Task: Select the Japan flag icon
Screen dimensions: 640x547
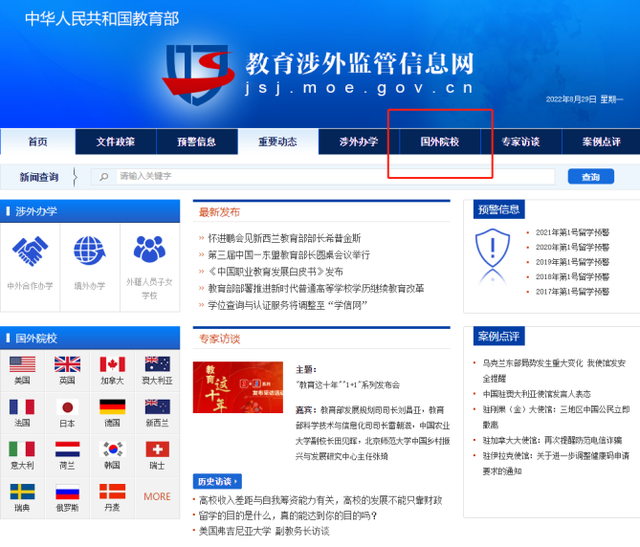Action: click(67, 407)
